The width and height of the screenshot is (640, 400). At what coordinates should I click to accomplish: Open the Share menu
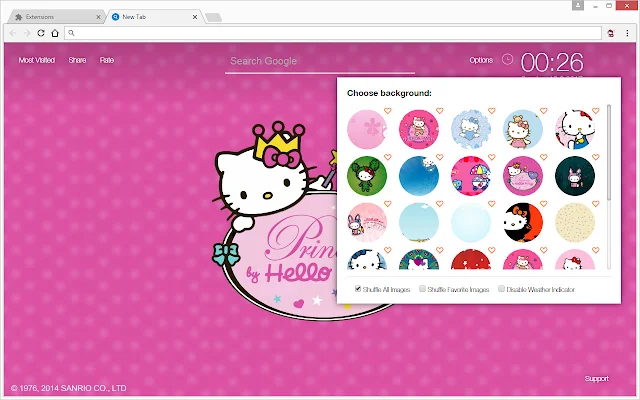[77, 60]
